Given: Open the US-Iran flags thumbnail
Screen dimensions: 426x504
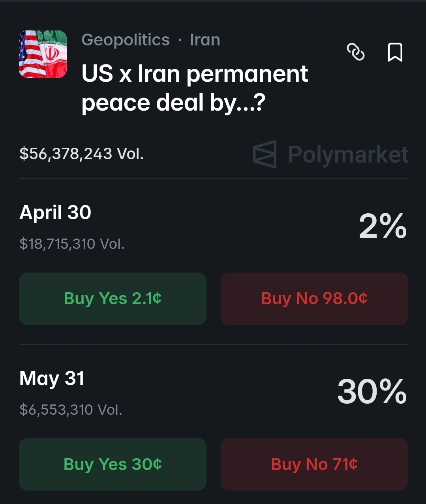Looking at the screenshot, I should [43, 54].
